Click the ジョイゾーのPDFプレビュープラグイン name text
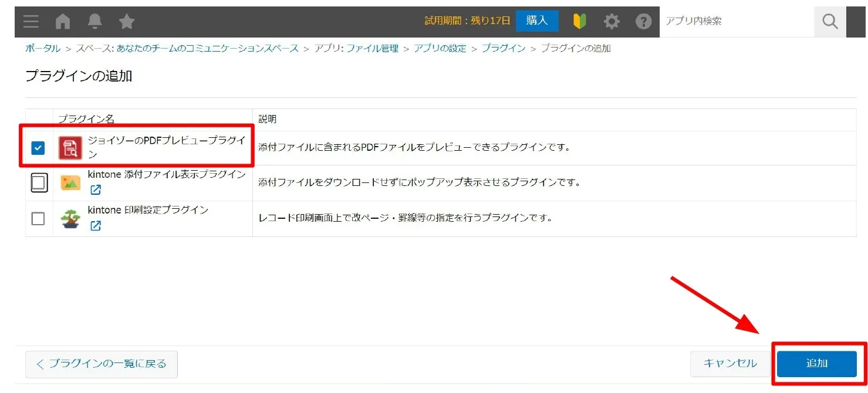This screenshot has width=868, height=393. pyautogui.click(x=166, y=147)
